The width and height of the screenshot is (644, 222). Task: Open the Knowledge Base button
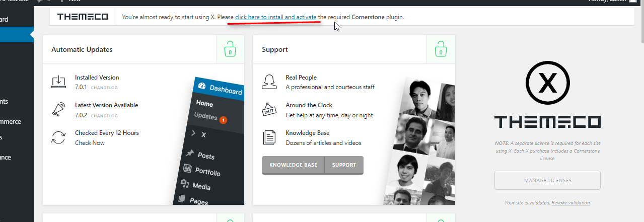click(x=294, y=165)
